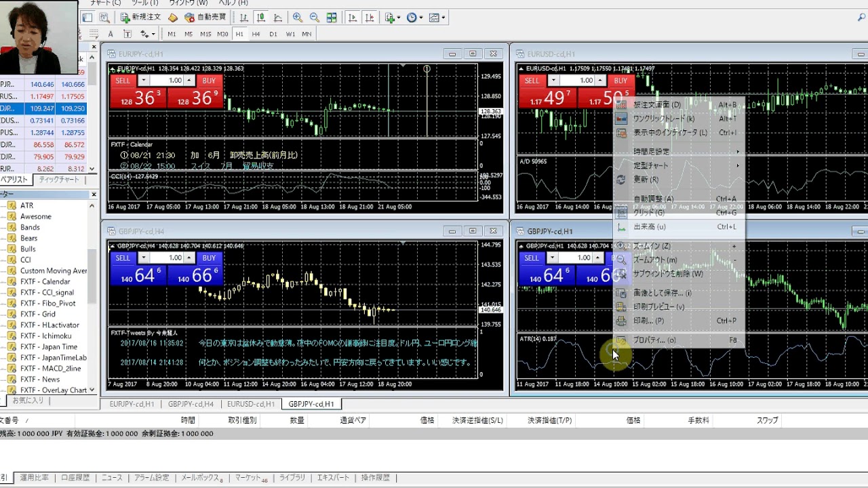
Task: Click BUY in GBPJPY H4 chart
Action: point(209,258)
